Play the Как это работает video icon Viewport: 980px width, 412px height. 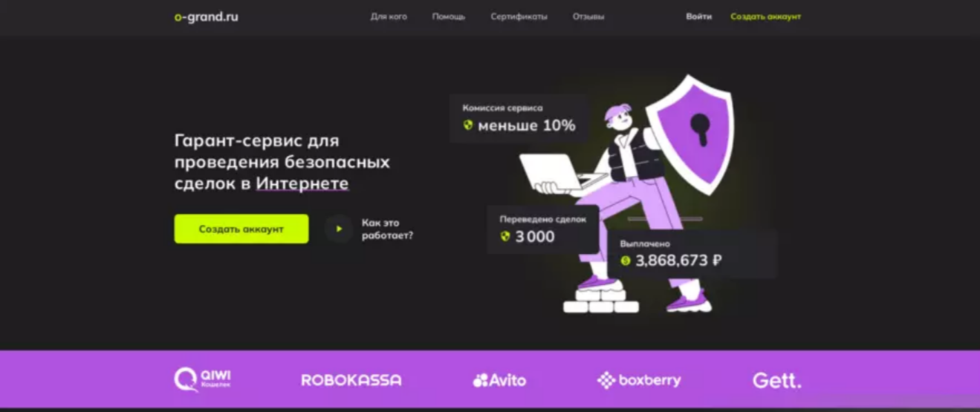tap(339, 229)
